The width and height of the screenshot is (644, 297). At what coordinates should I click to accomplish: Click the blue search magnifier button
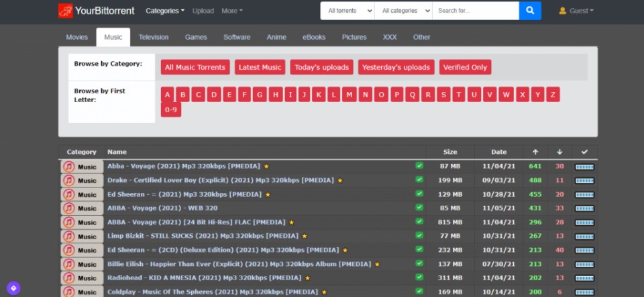click(530, 11)
